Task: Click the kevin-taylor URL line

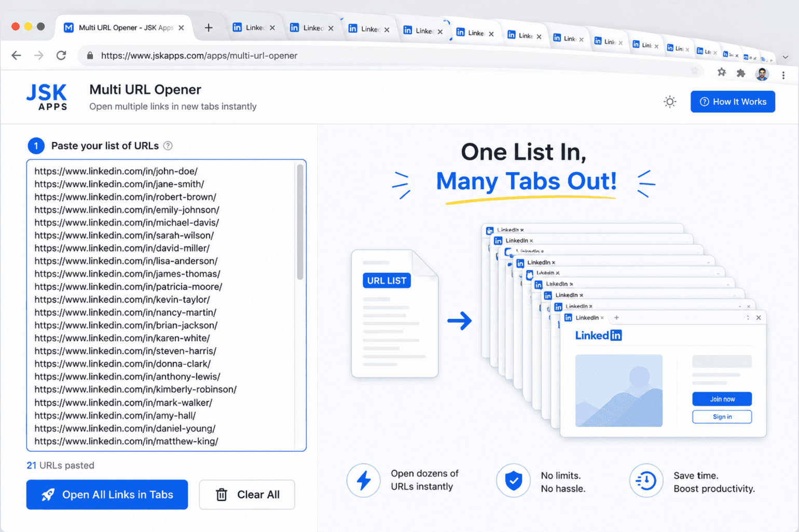Action: [122, 300]
